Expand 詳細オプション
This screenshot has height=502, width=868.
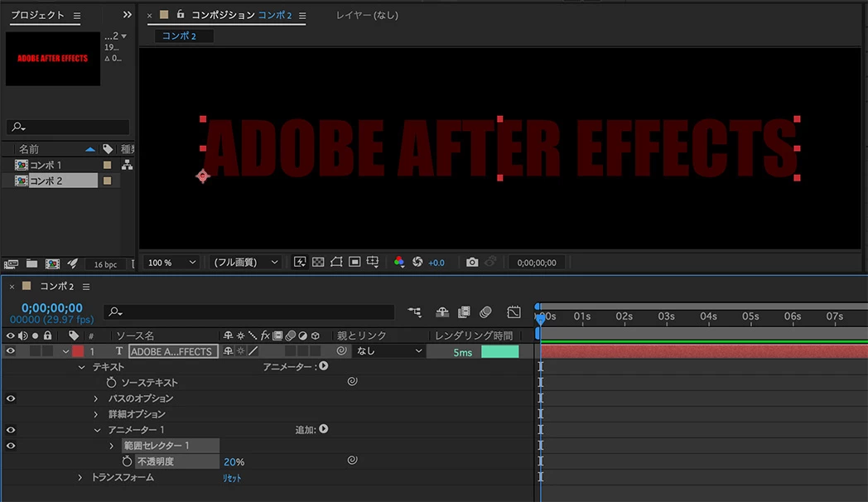point(96,414)
